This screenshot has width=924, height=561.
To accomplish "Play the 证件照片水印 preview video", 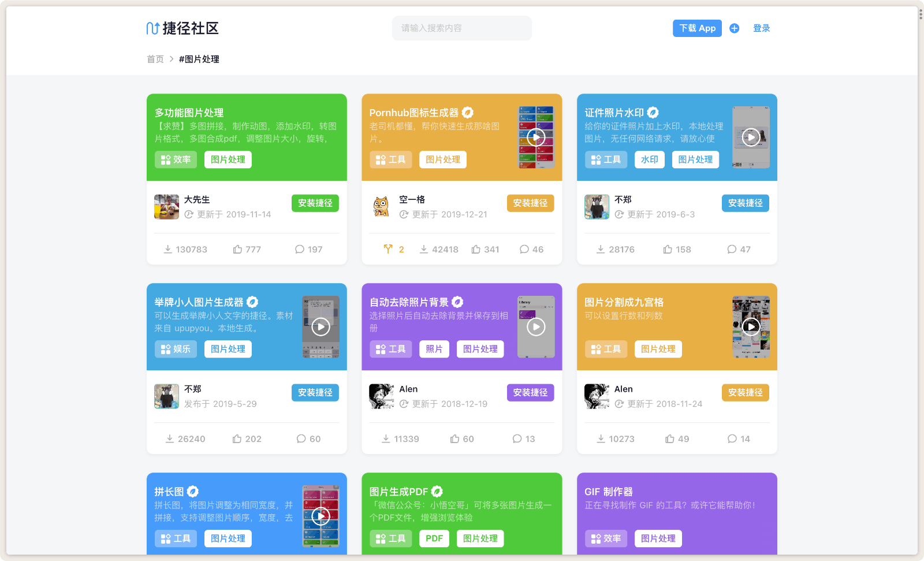I will click(x=751, y=138).
